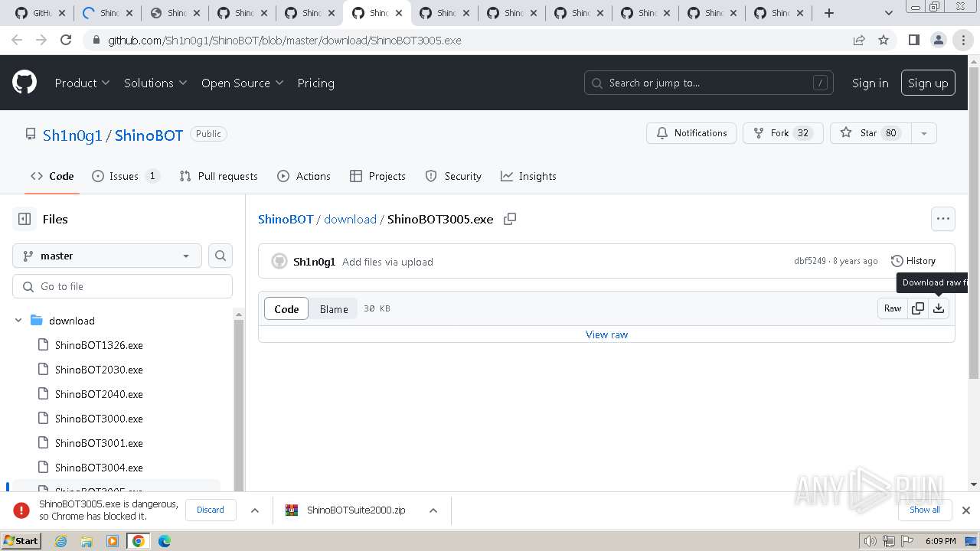Expand options for blocked ShinoBOT3005.exe download
Image resolution: width=980 pixels, height=551 pixels.
tap(255, 510)
